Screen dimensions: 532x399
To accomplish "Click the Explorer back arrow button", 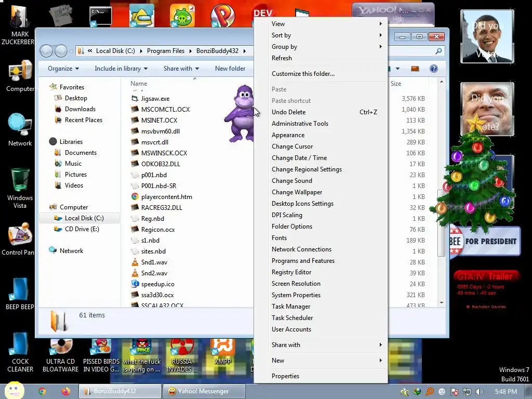I will (46, 51).
